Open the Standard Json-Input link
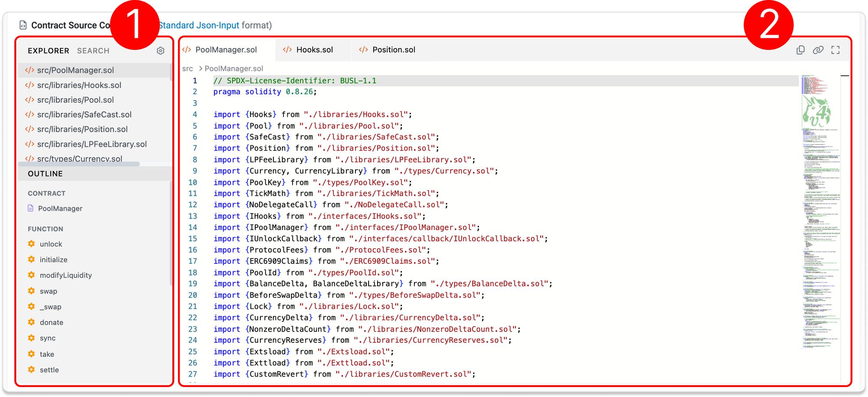This screenshot has height=397, width=868. coord(199,25)
